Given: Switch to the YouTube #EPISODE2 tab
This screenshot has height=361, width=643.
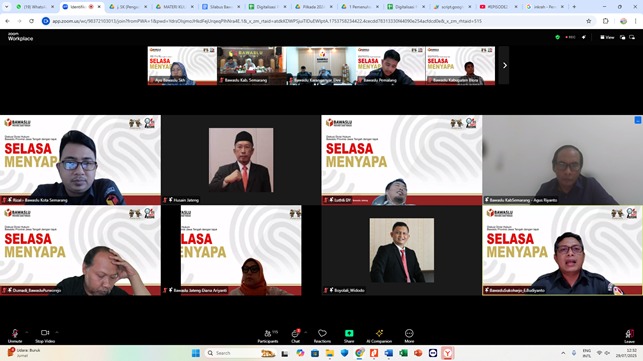Looking at the screenshot, I should pos(499,7).
